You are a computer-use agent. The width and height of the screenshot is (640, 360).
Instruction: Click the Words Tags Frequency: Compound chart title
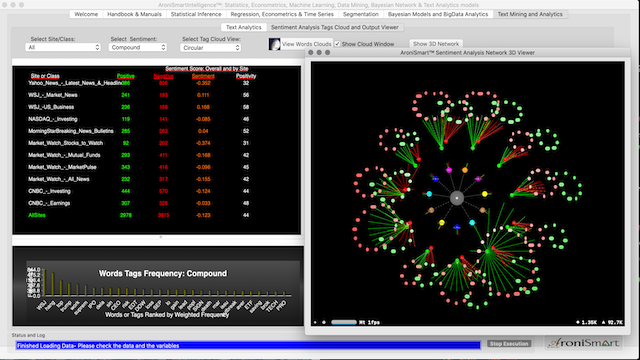[x=162, y=273]
